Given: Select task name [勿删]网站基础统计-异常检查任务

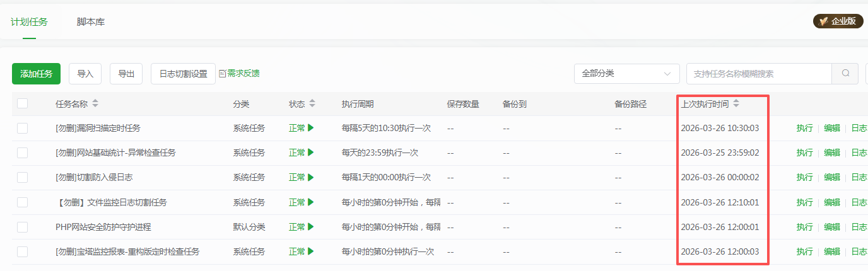Looking at the screenshot, I should point(115,153).
